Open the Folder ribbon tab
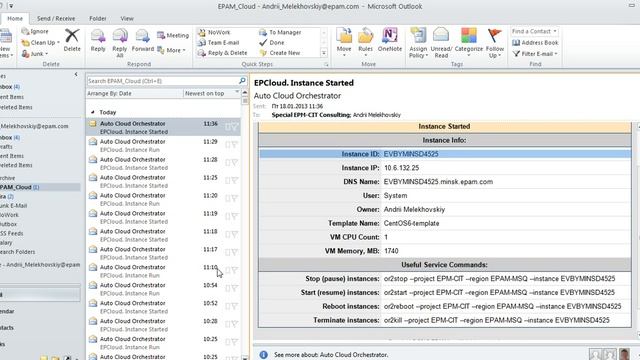Image resolution: width=640 pixels, height=360 pixels. point(98,19)
